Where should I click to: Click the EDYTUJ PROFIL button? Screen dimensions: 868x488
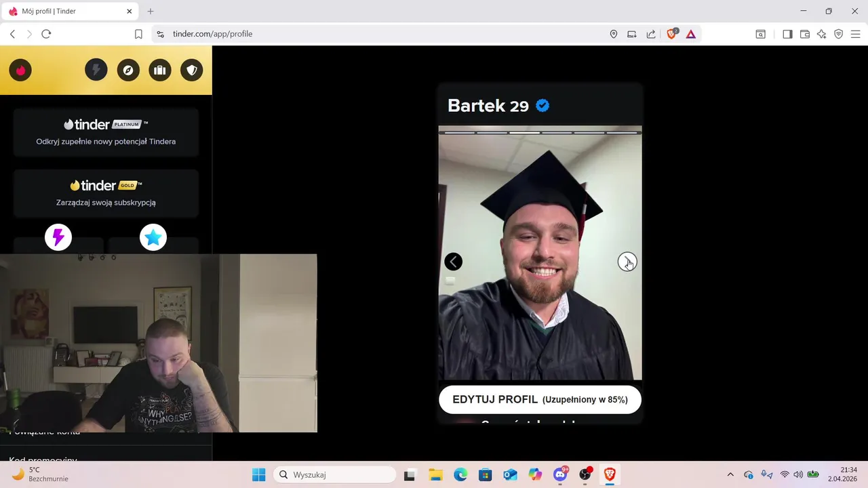[540, 400]
